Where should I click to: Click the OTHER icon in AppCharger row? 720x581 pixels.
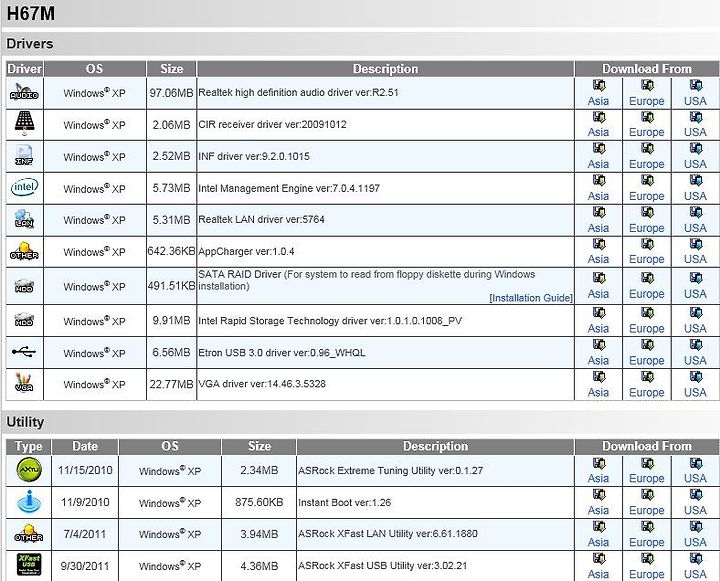tap(24, 251)
